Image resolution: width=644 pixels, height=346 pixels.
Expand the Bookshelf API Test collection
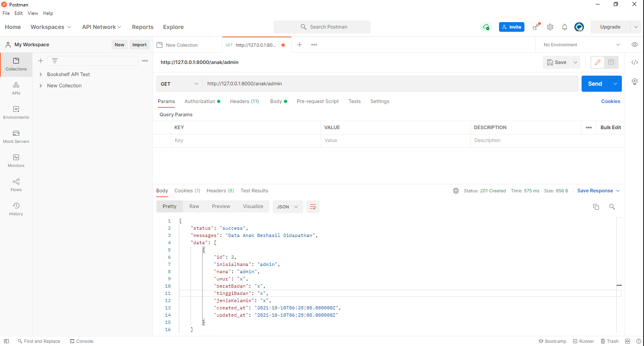click(x=41, y=74)
